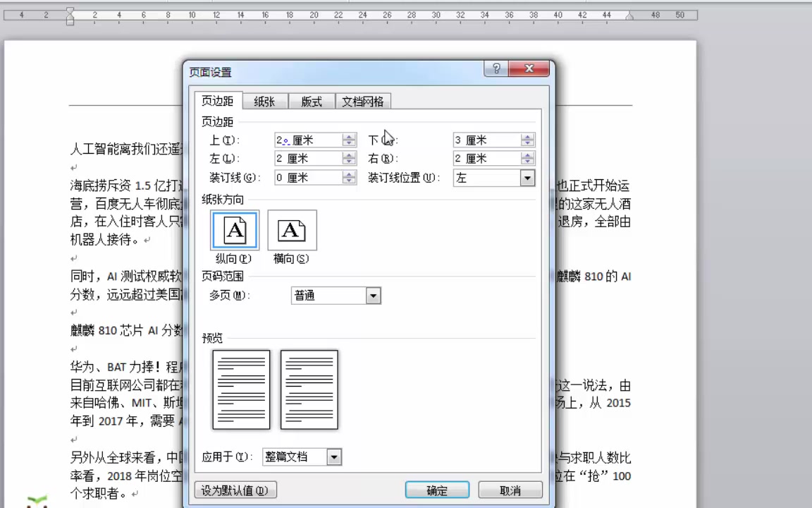The height and width of the screenshot is (508, 812).
Task: Click inside the 上 margin input field
Action: click(x=307, y=140)
